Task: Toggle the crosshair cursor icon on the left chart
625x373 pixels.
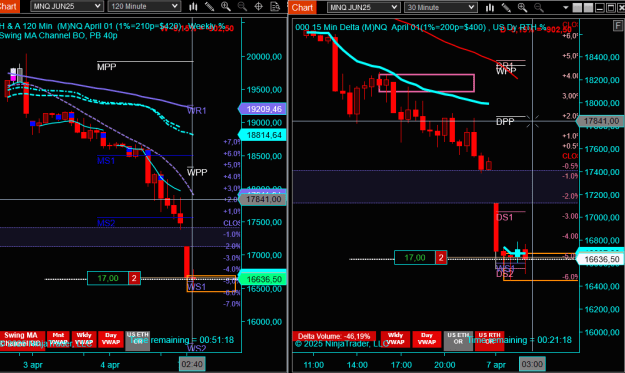Action: pyautogui.click(x=258, y=6)
